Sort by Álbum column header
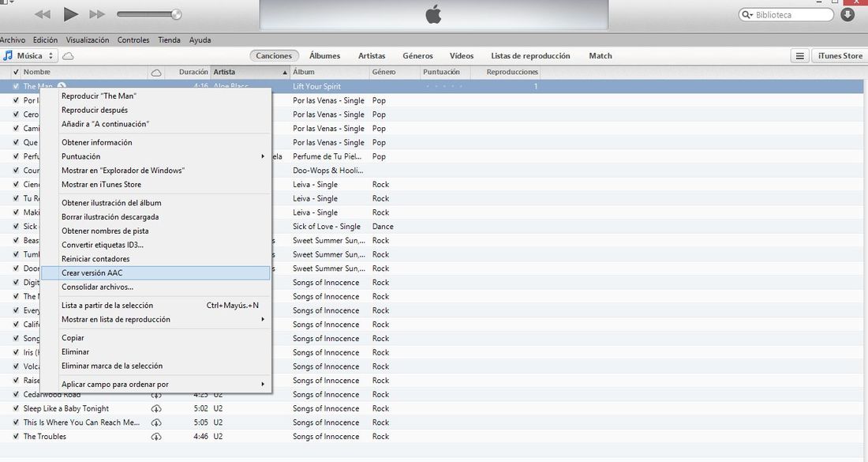Viewport: 868px width, 462px height. 330,72
